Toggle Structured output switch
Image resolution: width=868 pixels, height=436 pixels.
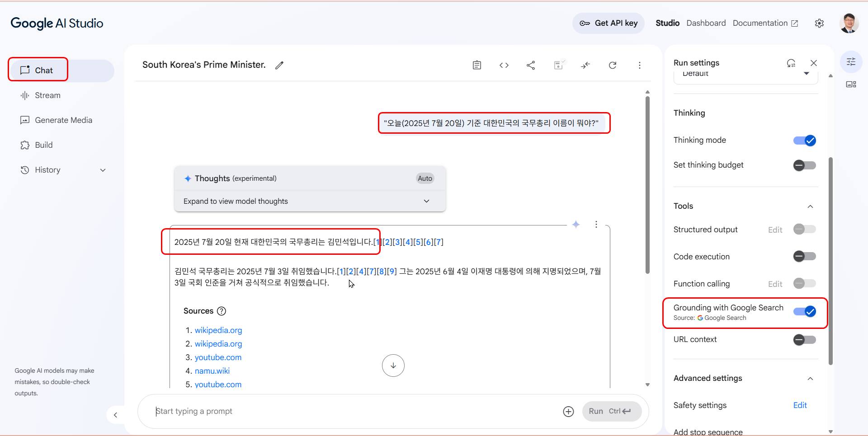[805, 230]
